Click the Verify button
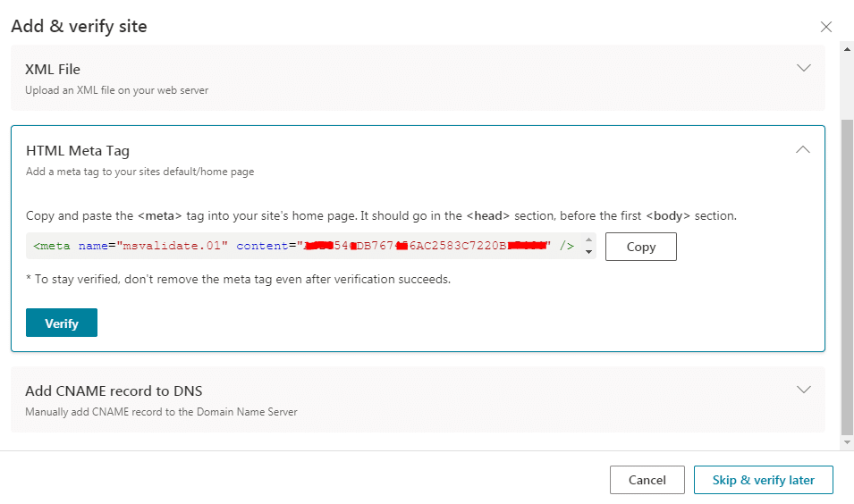Screen dimensions: 854x504 62,323
